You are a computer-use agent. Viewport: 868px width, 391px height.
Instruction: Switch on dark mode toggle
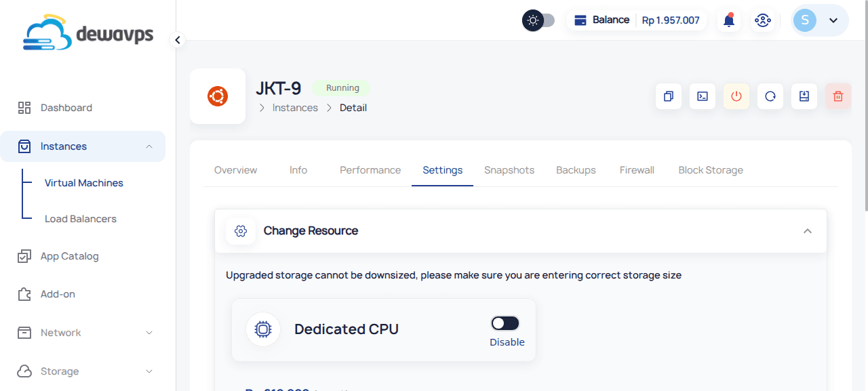538,20
